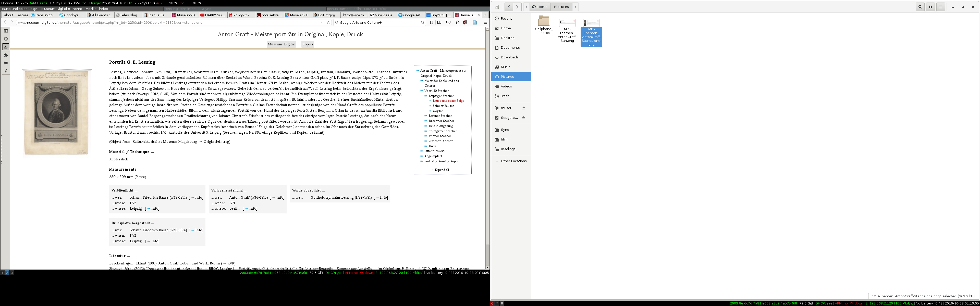Open the downloads sidebar panel icon
Viewport: 980px width, 306px height.
tap(6, 47)
